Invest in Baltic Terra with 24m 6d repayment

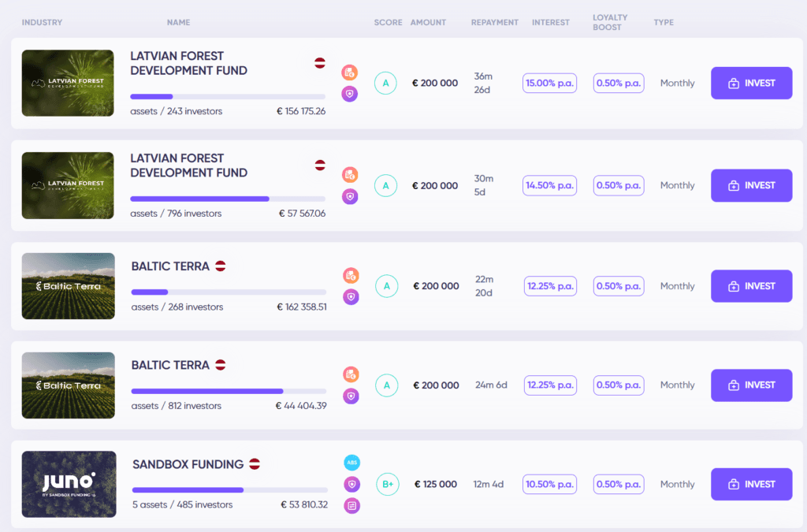coord(751,385)
